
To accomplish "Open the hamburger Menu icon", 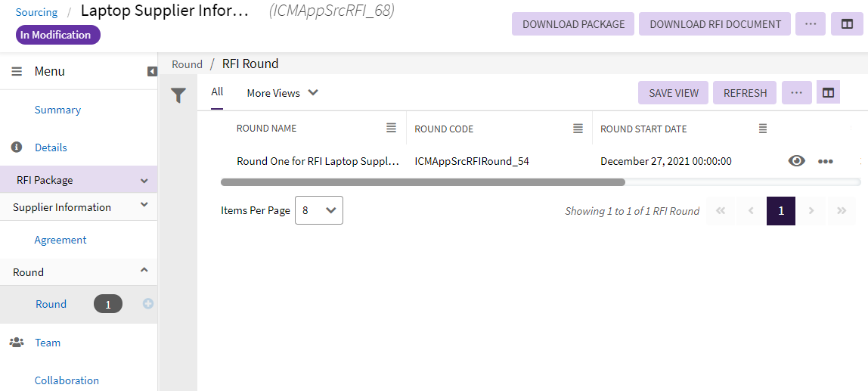I will coord(17,71).
